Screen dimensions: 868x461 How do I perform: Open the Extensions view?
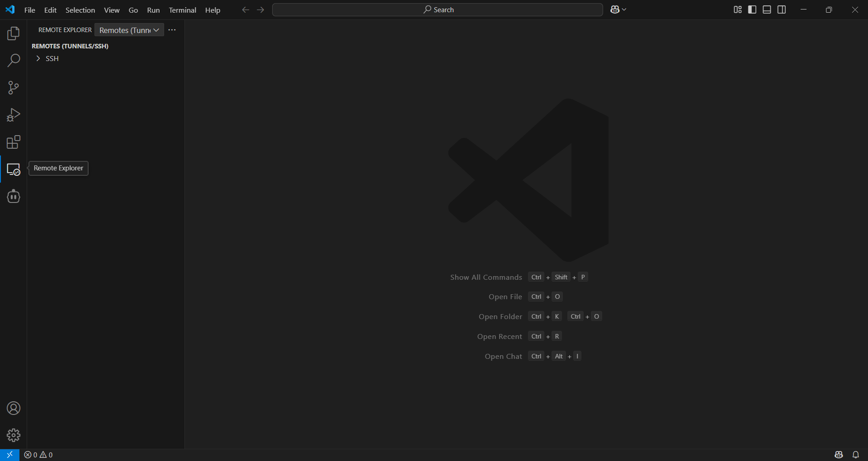tap(14, 142)
